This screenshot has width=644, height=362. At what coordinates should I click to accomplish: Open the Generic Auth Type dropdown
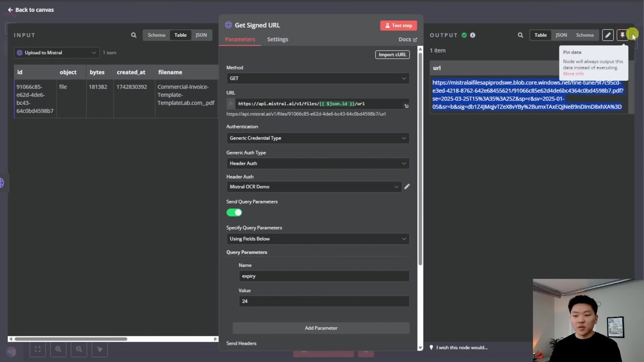(x=318, y=163)
